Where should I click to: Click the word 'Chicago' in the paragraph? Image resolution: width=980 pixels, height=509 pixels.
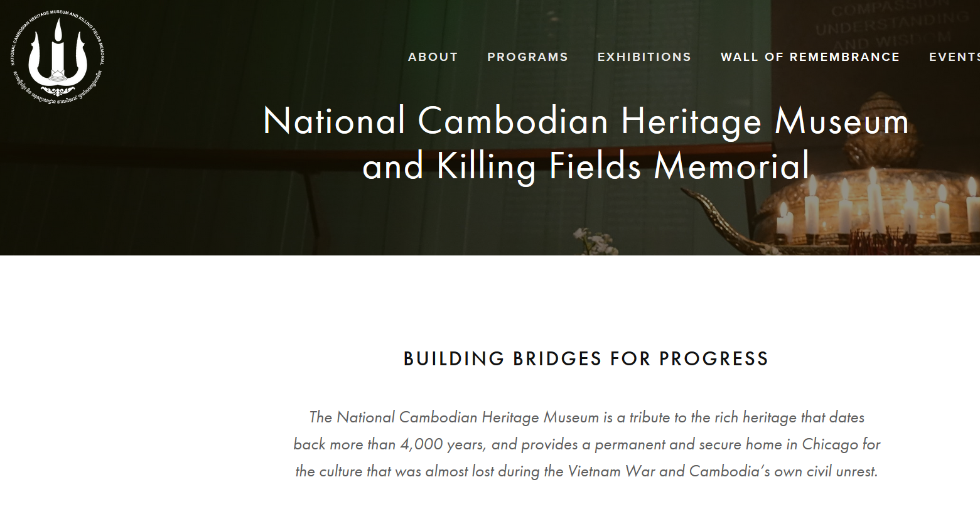click(x=830, y=444)
